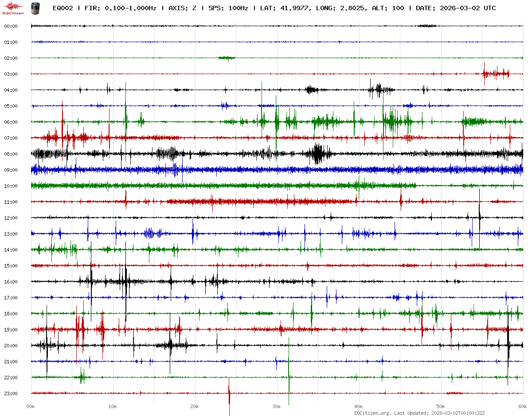
Task: Select the 03:00 hour row label
Action: [11, 74]
